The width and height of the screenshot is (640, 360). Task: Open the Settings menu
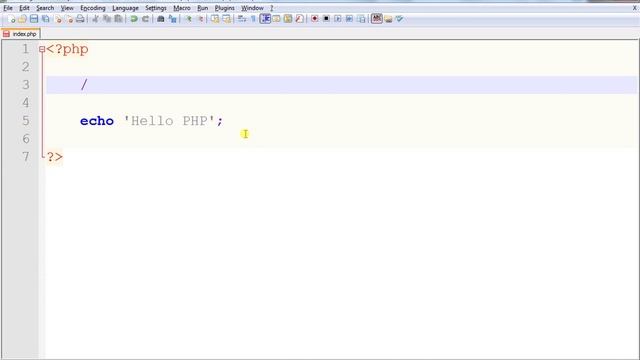(x=156, y=8)
